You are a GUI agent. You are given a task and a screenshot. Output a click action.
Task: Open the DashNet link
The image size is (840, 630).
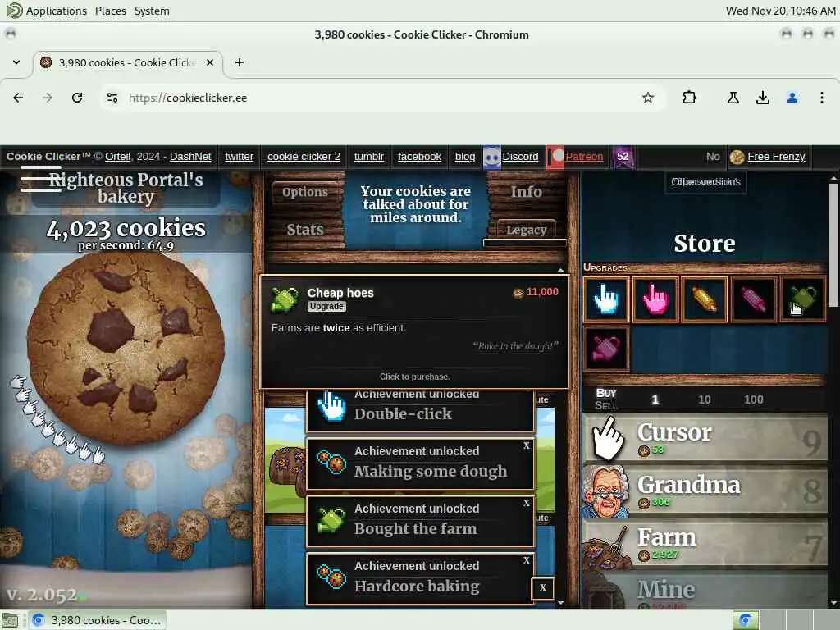[190, 157]
